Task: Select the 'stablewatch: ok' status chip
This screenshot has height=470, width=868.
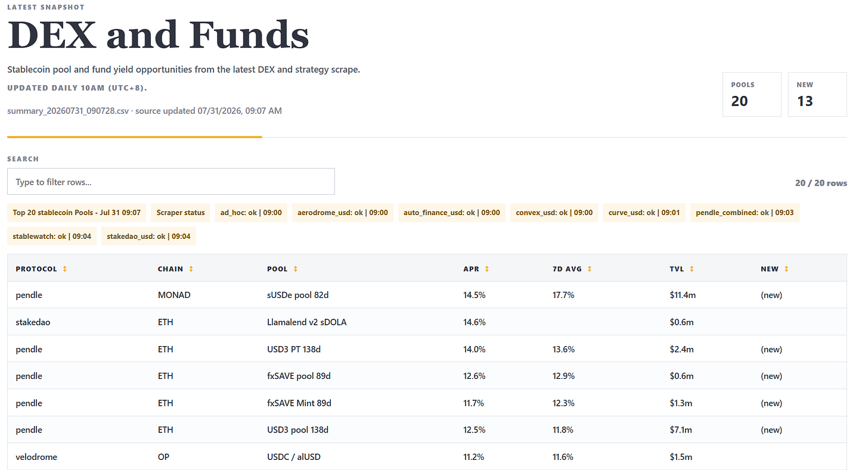Action: pos(52,236)
